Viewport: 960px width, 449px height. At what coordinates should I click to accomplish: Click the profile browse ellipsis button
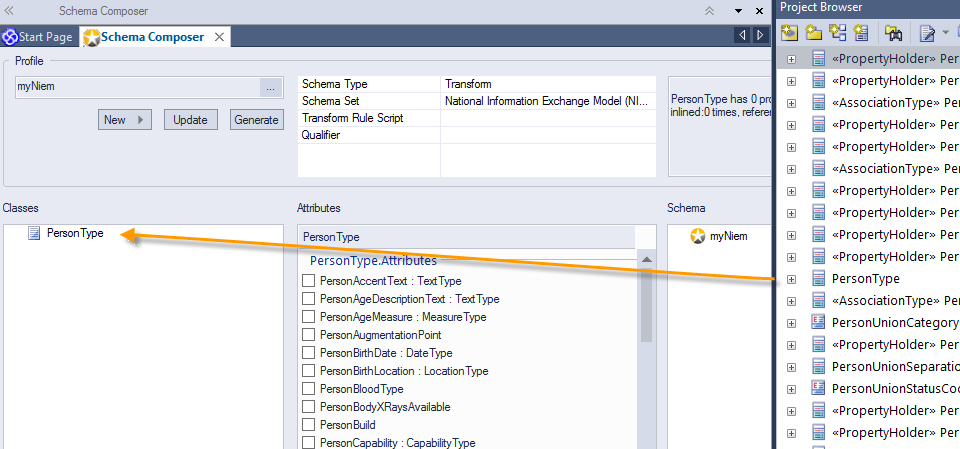point(269,88)
